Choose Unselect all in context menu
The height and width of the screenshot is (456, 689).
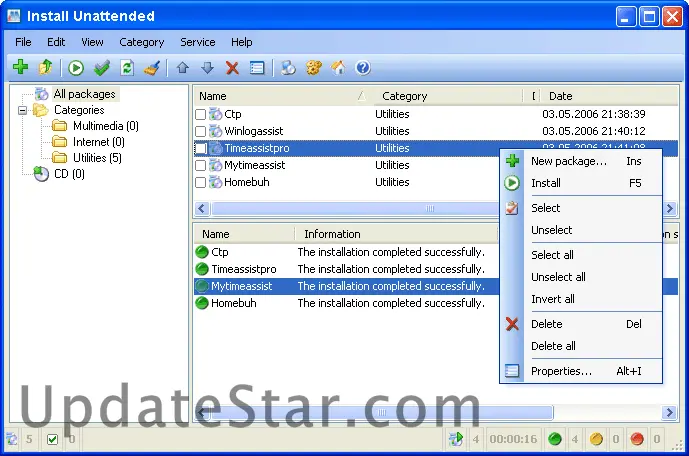(x=581, y=277)
